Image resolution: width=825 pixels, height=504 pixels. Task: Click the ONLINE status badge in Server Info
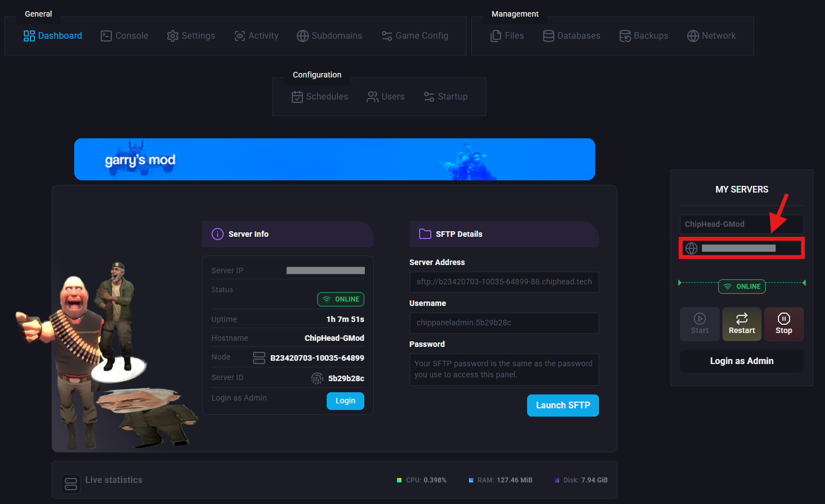[341, 299]
